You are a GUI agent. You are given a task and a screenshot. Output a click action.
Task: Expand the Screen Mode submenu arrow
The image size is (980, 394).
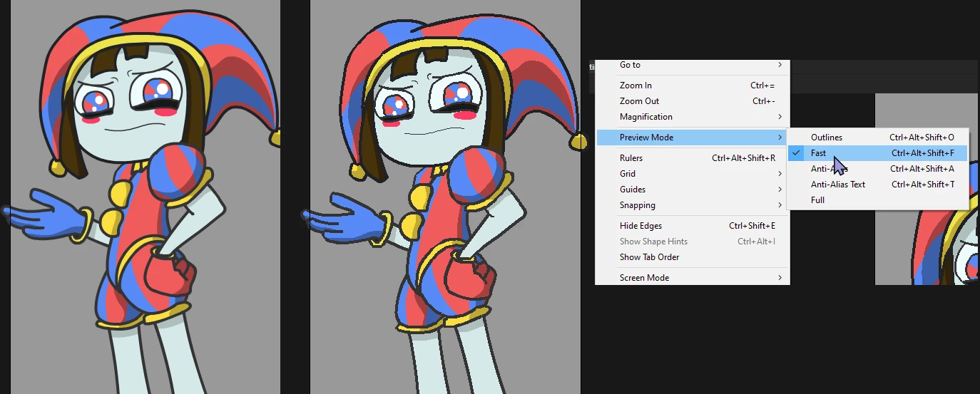tap(780, 278)
